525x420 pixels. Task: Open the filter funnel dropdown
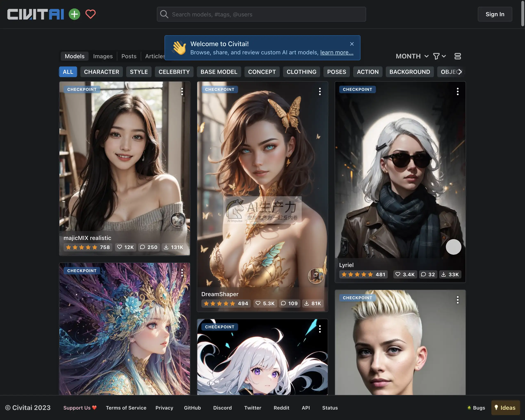pyautogui.click(x=439, y=56)
